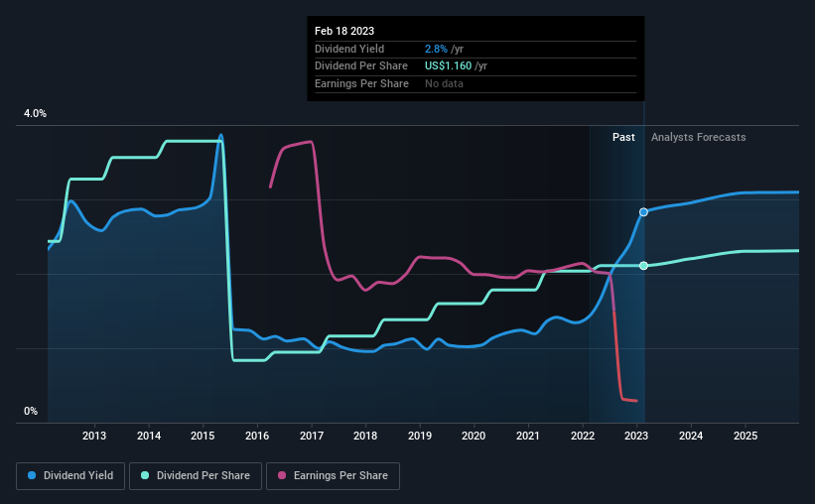Click the 2019 x-axis year label
The image size is (815, 504).
pos(420,436)
